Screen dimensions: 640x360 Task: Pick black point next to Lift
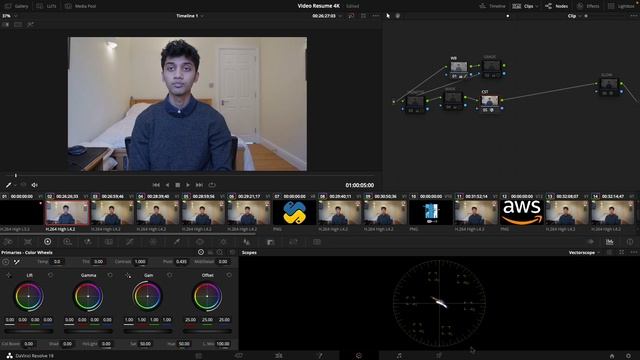[x=9, y=275]
